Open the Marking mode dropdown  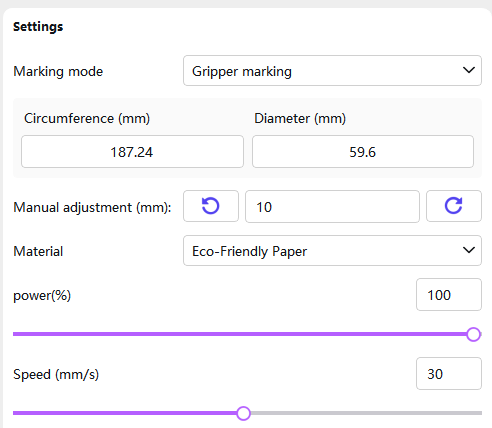coord(332,71)
